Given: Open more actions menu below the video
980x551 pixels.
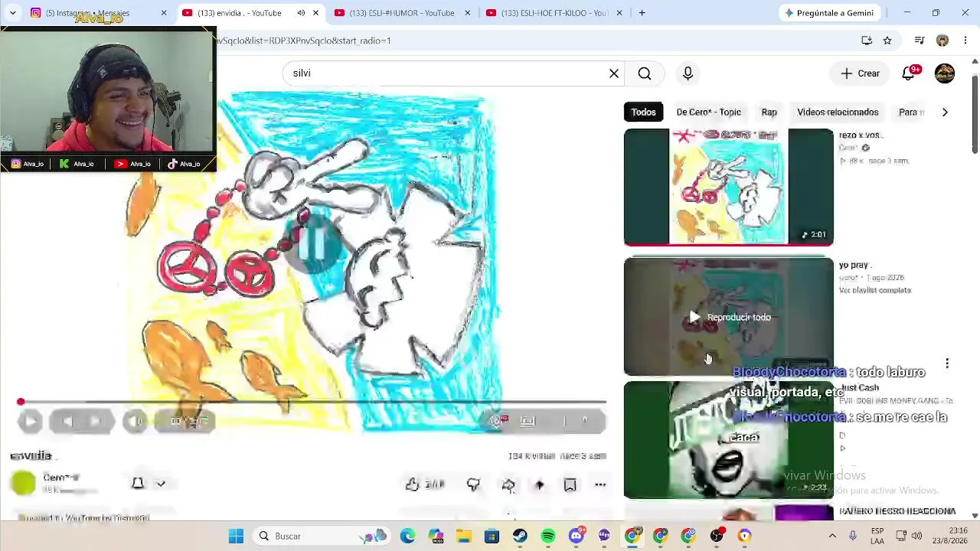Looking at the screenshot, I should coord(600,484).
